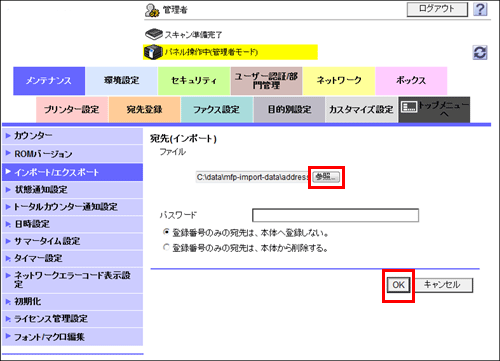The height and width of the screenshot is (361, 500).
Task: Select radio 本体へ登録しない option
Action: pos(166,232)
